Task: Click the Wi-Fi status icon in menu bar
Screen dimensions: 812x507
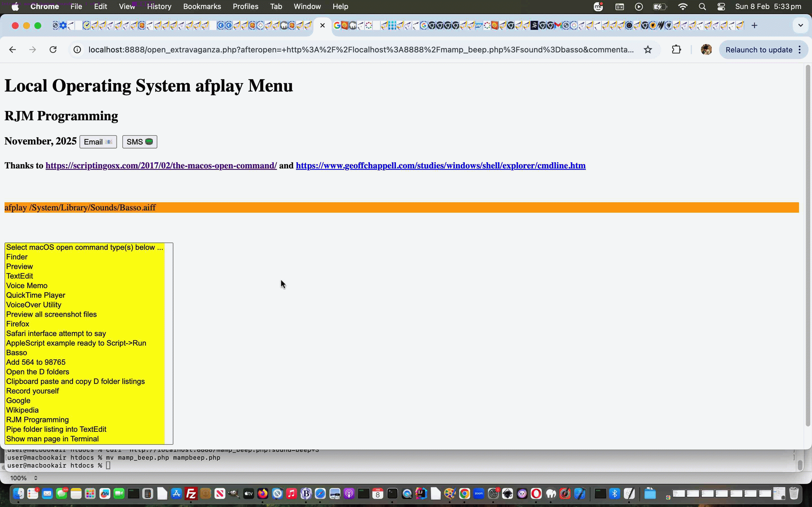Action: coord(683,6)
